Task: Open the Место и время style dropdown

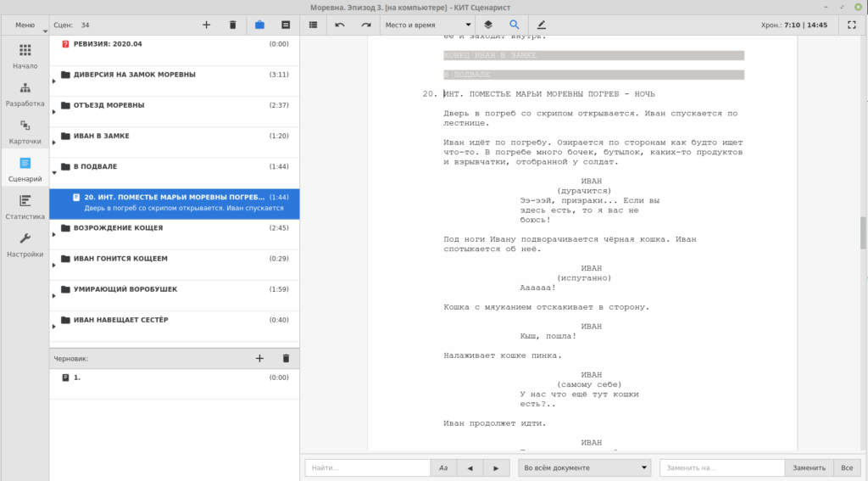Action: pyautogui.click(x=427, y=25)
